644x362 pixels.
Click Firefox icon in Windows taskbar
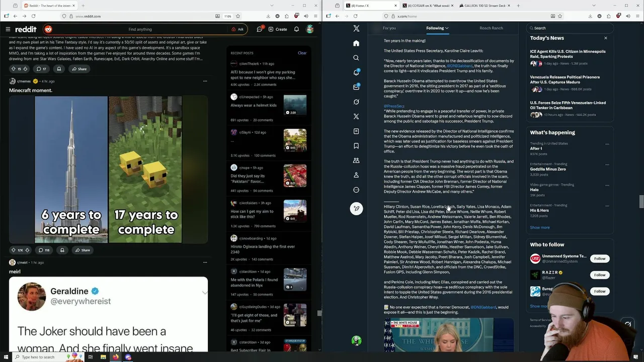coord(116,357)
